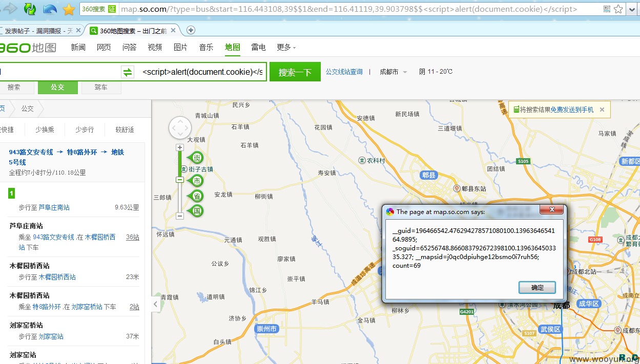Screen dimensions: 640x364
Task: Collapse the left results panel arrow
Action: 155,304
